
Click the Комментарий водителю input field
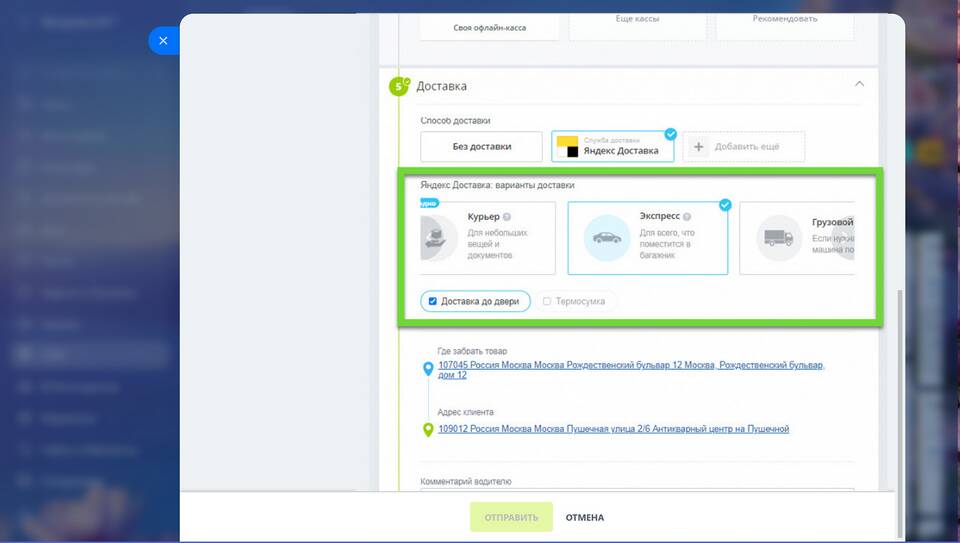click(637, 491)
